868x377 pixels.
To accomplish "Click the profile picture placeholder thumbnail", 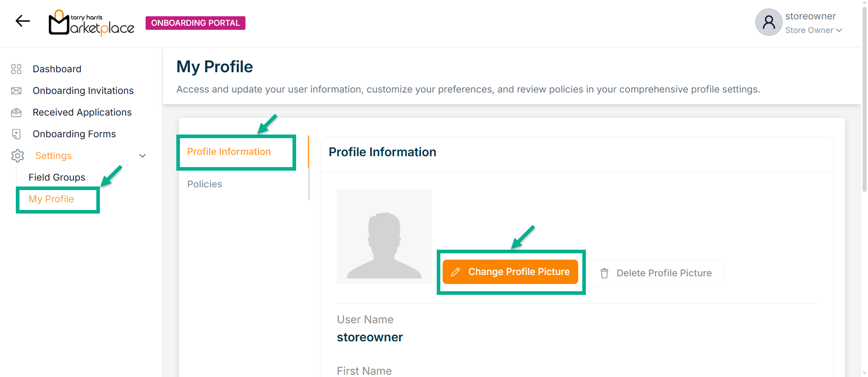I will pyautogui.click(x=384, y=237).
